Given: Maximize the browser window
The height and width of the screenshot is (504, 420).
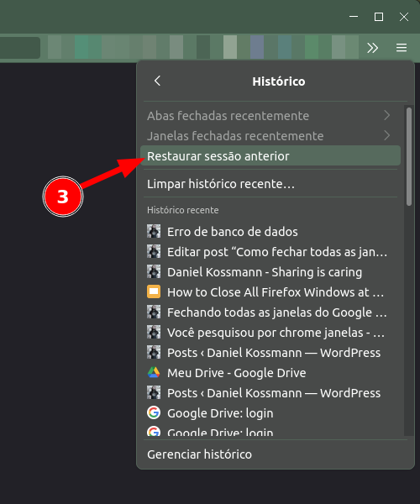Looking at the screenshot, I should tap(379, 17).
